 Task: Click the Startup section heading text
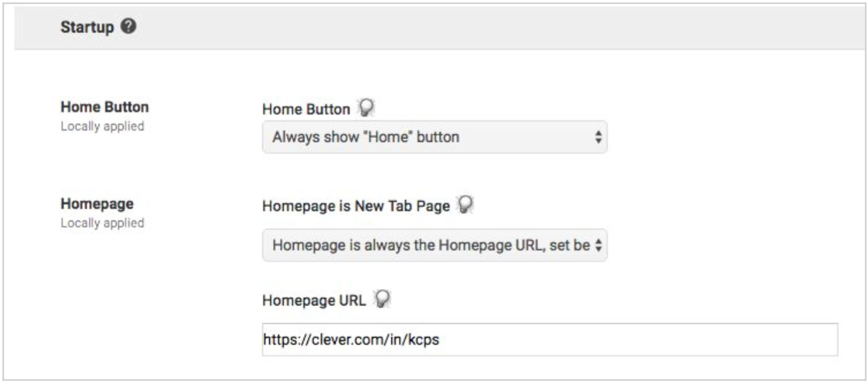[88, 28]
